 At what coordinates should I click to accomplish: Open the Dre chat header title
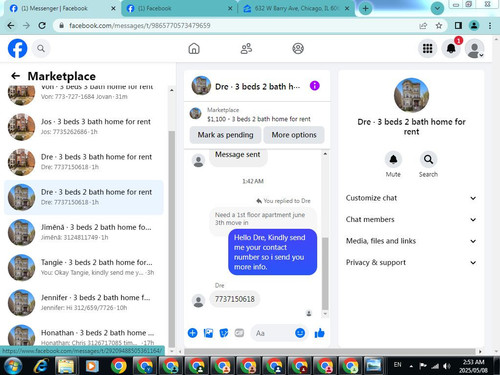click(257, 87)
